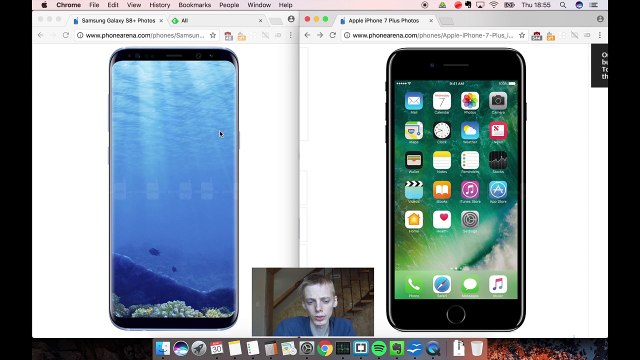Open the Wi-Fi status menu
This screenshot has width=640, height=360.
[494, 5]
